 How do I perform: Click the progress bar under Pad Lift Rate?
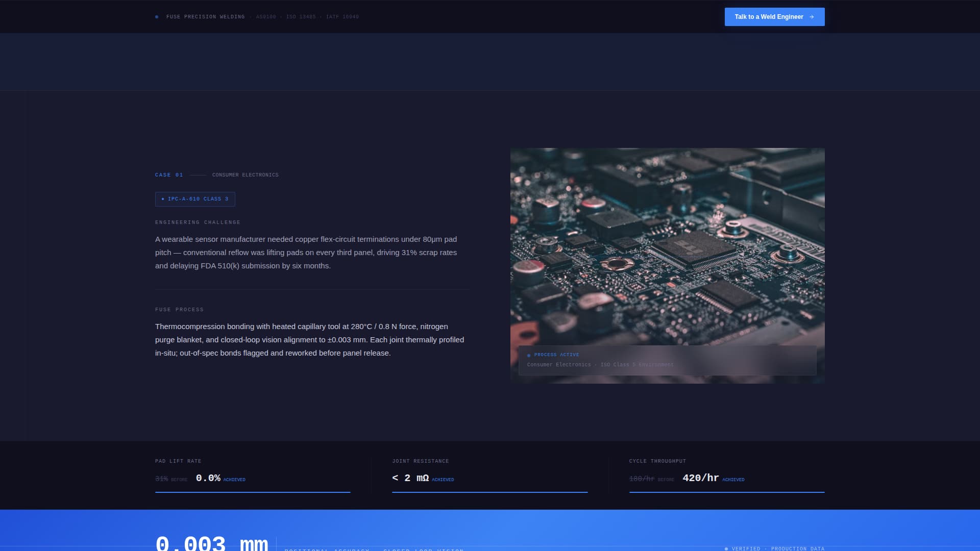click(x=253, y=492)
